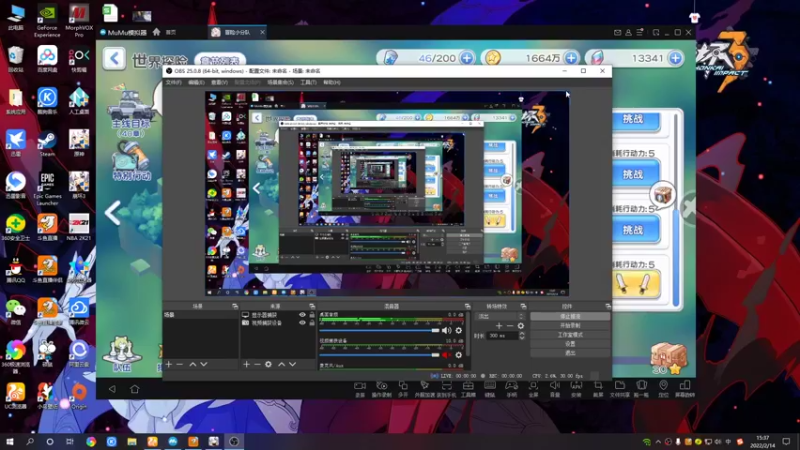Open the first OBS menu (File)
The height and width of the screenshot is (450, 800).
coord(173,82)
